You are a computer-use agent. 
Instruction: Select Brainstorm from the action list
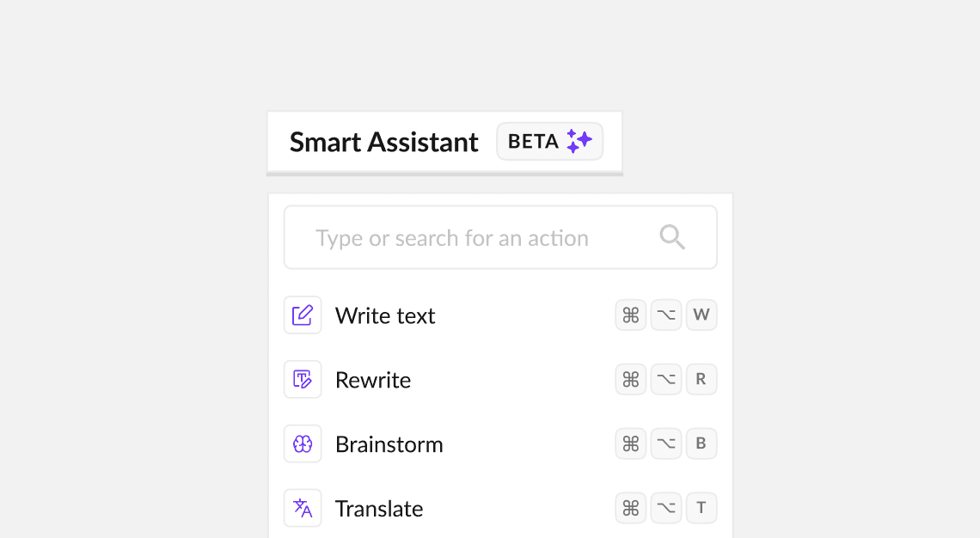click(x=389, y=443)
